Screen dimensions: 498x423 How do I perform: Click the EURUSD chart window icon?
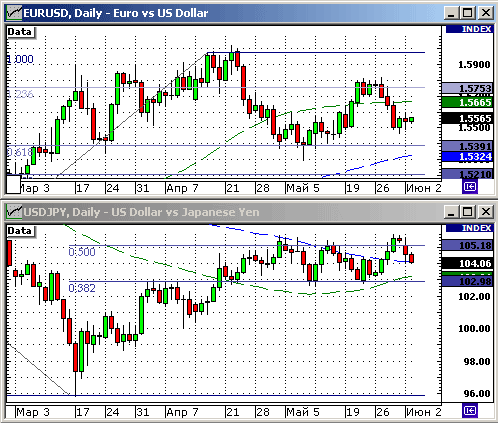[x=14, y=13]
